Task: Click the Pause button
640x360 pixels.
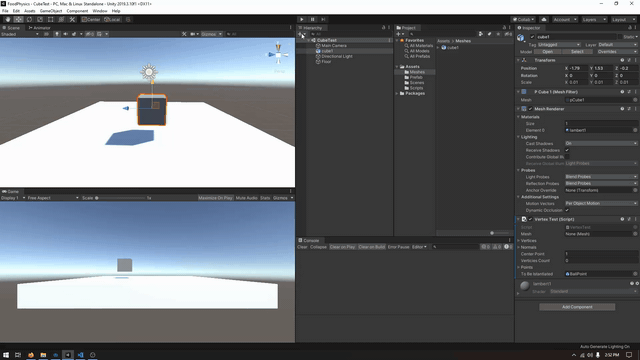Action: [312, 19]
